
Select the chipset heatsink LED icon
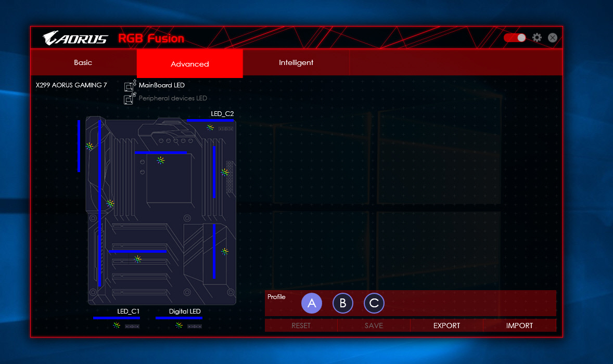[225, 251]
